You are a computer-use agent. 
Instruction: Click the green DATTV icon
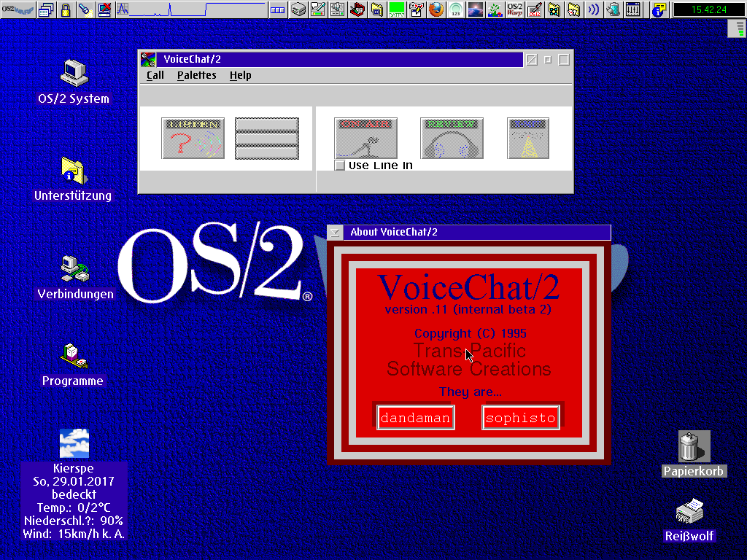(396, 9)
